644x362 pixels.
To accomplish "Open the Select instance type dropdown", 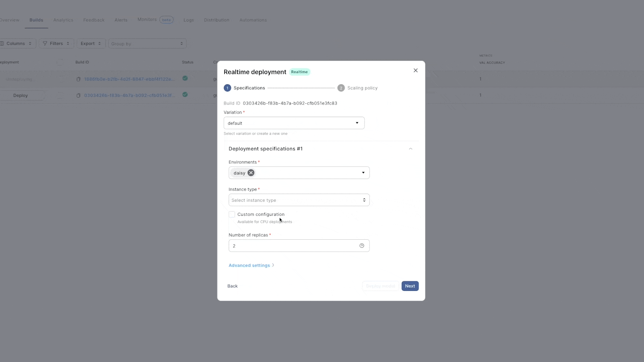I will pyautogui.click(x=299, y=200).
